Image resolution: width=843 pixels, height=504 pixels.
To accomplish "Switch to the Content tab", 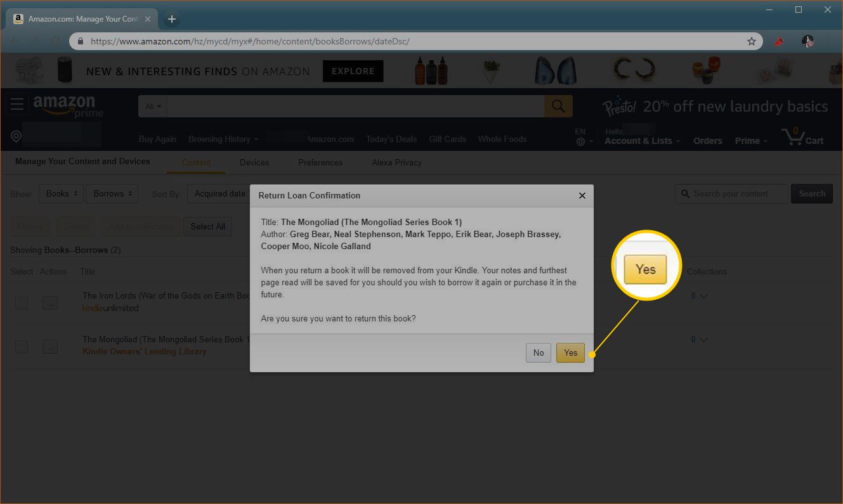I will point(196,162).
